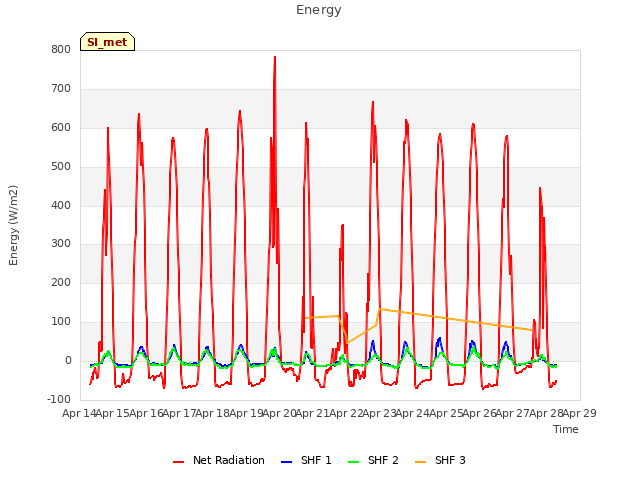Click the tallest Net Radiation peak near 780
This screenshot has width=640, height=480.
[275, 58]
